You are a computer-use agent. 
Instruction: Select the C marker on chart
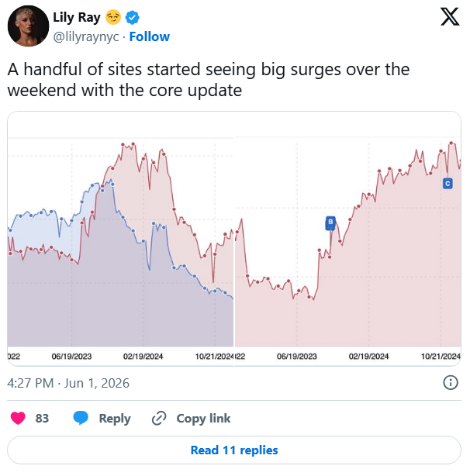coord(448,184)
